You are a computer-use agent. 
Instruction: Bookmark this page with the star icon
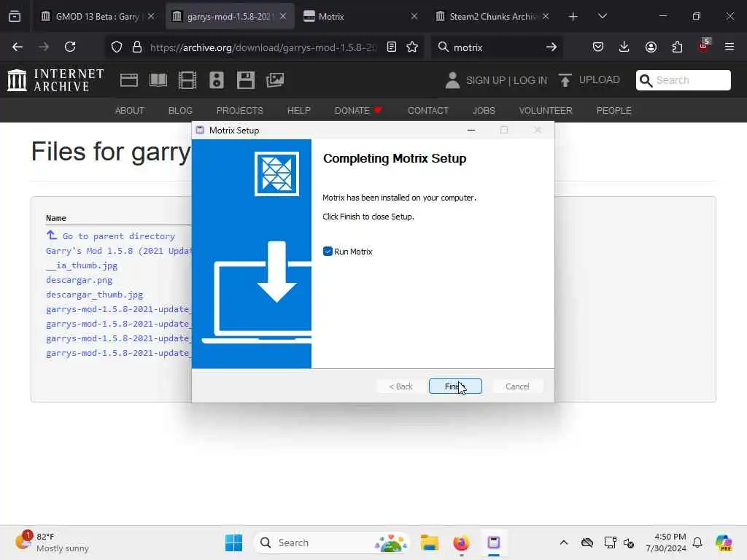(x=412, y=47)
